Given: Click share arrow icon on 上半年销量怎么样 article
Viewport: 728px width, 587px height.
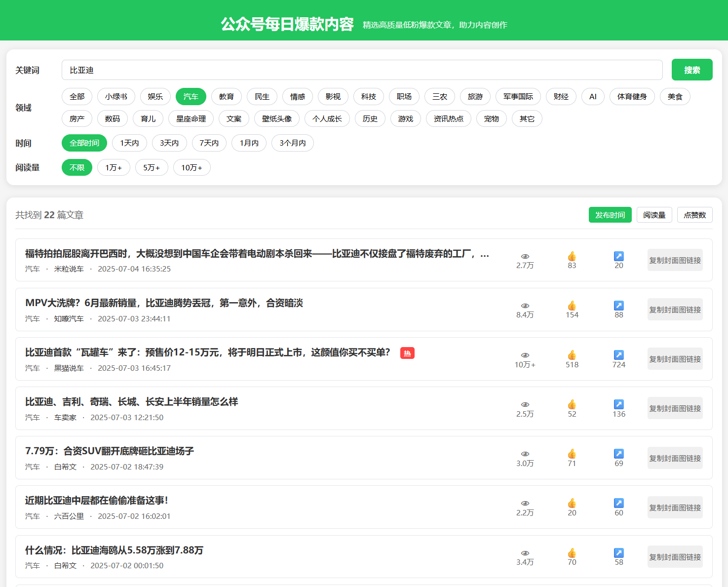Looking at the screenshot, I should 619,404.
